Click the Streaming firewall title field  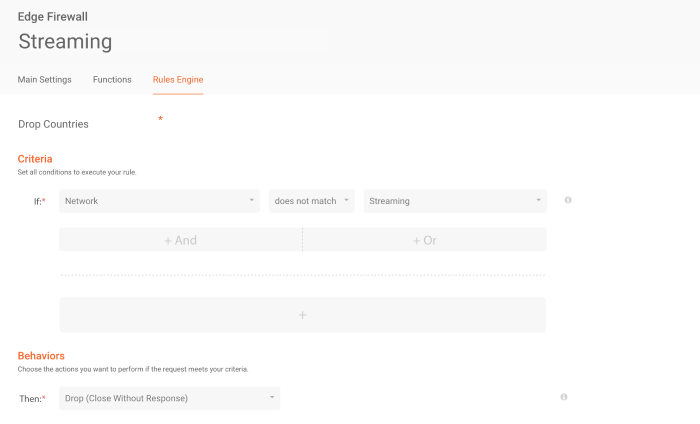173,42
